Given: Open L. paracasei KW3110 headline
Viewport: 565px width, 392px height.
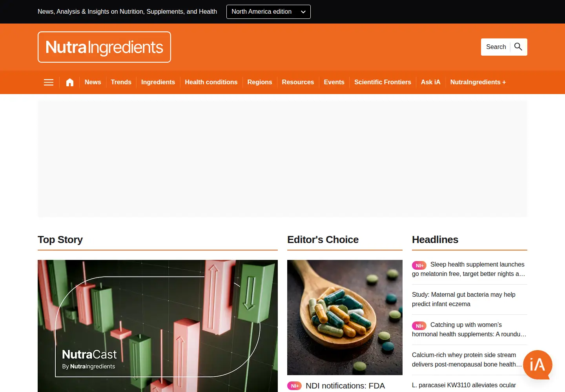Looking at the screenshot, I should [x=464, y=385].
